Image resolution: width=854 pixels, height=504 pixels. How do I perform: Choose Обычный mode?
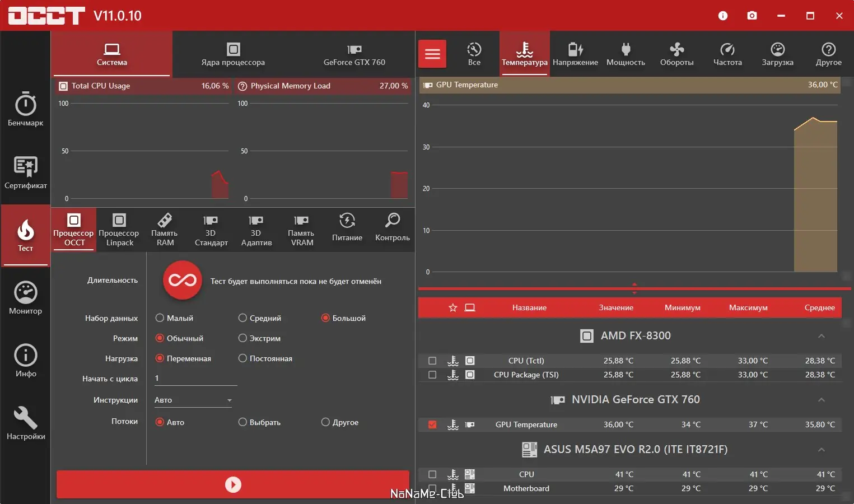[x=179, y=338]
